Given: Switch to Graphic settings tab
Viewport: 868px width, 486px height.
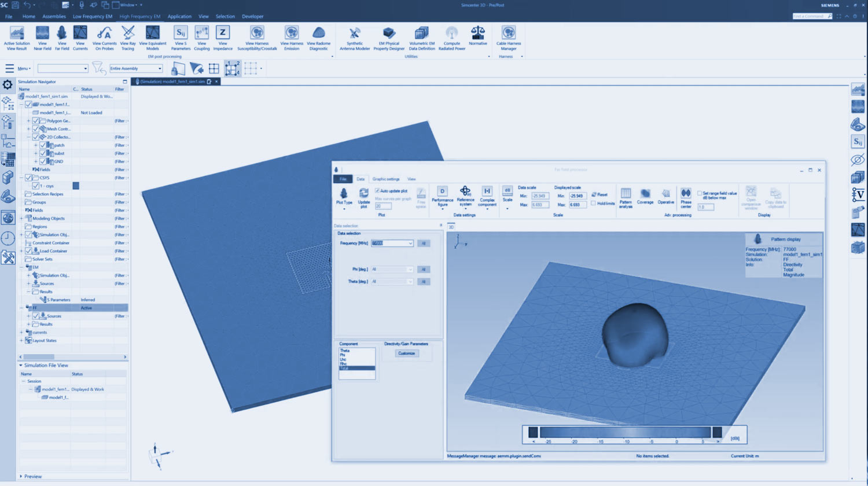Looking at the screenshot, I should tap(385, 179).
